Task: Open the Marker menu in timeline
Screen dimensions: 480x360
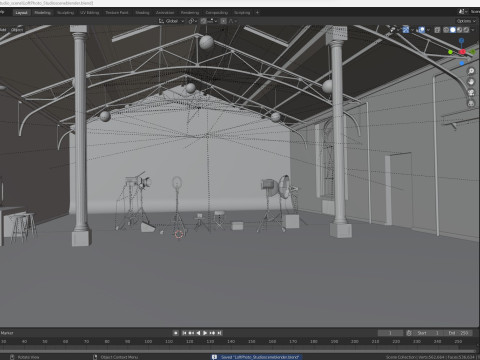Action: (x=7, y=333)
